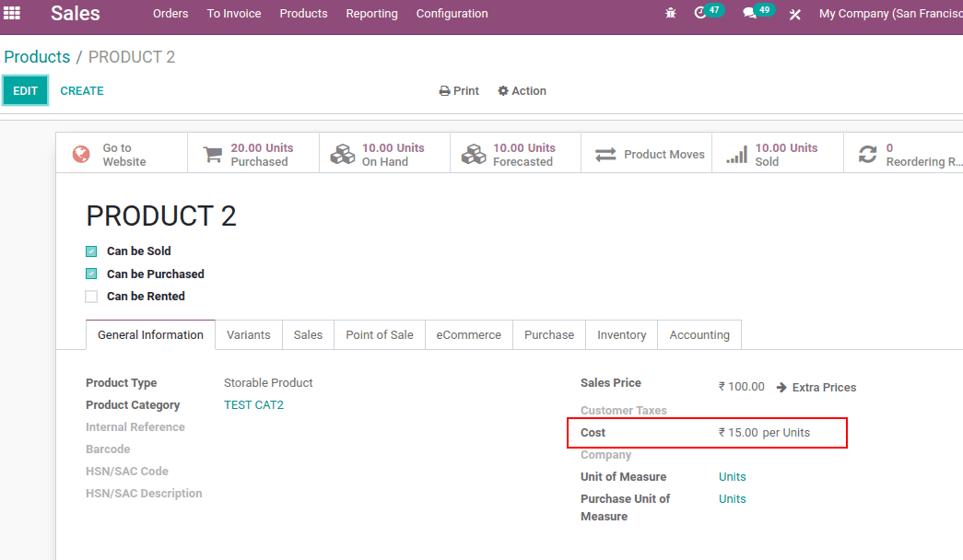963x560 pixels.
Task: Switch to the Inventory tab
Action: (x=621, y=334)
